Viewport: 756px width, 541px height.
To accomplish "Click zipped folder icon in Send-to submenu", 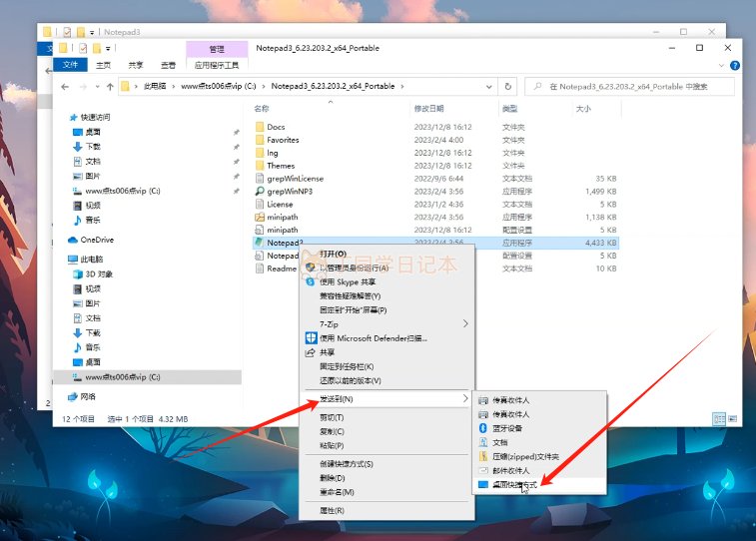I will tap(483, 456).
